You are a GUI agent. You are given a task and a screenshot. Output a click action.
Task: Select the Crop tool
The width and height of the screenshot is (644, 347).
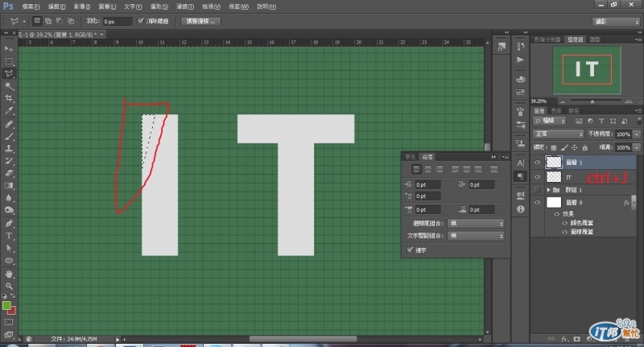click(x=9, y=98)
